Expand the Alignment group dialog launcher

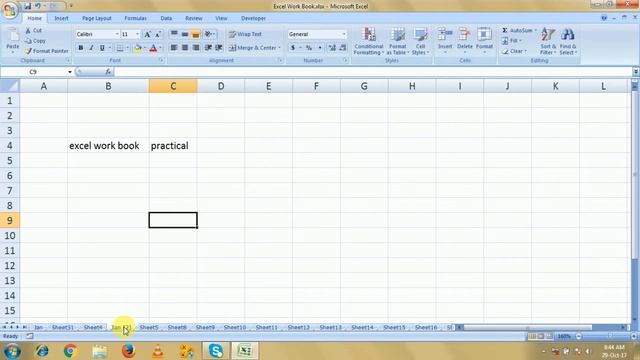[x=280, y=60]
